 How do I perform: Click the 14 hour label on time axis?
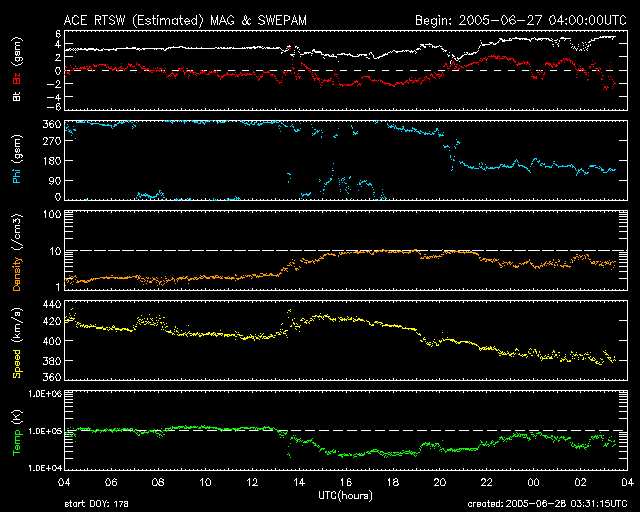pos(299,483)
